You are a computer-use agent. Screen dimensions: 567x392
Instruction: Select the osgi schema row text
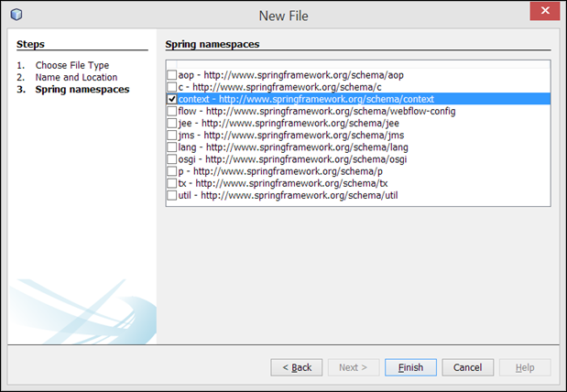pos(292,159)
